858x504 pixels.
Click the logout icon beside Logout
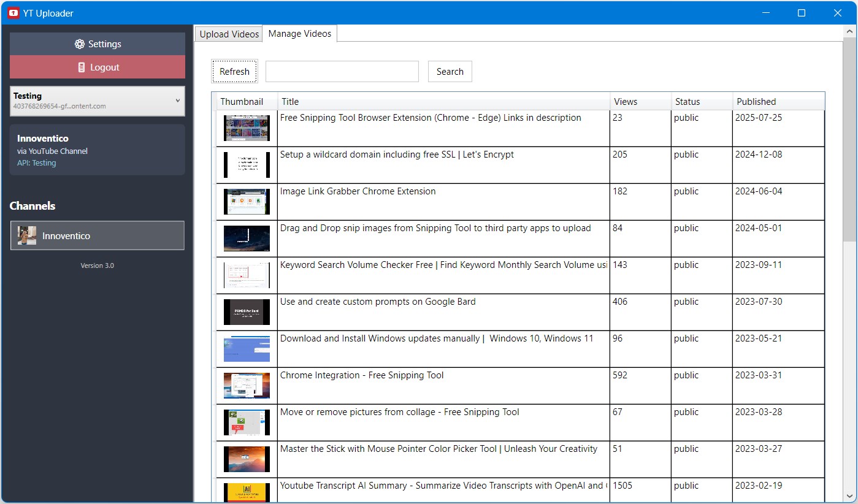pyautogui.click(x=82, y=67)
